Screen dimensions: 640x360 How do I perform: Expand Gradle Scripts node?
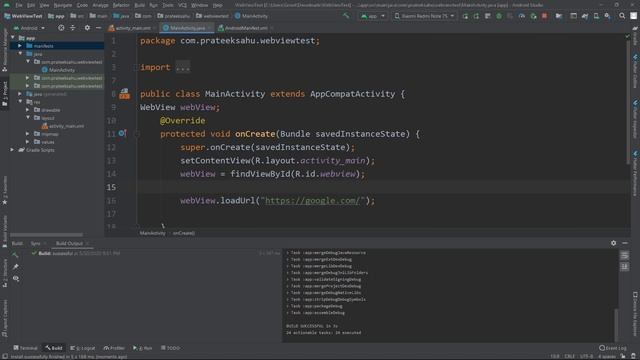pos(12,150)
